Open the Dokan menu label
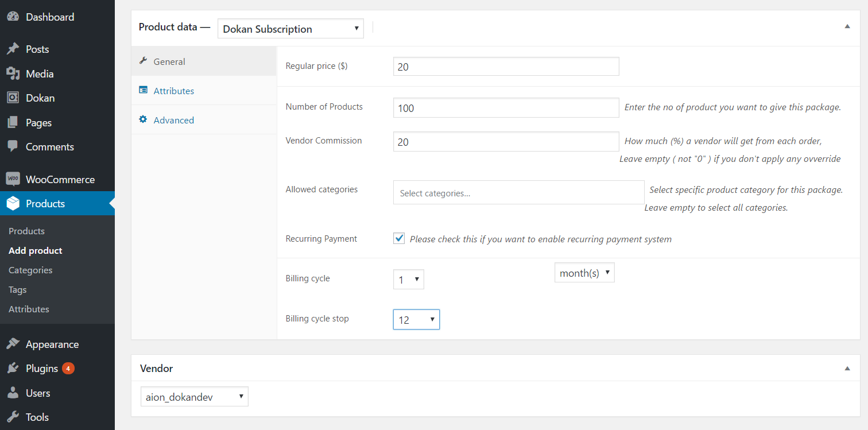This screenshot has height=430, width=868. [40, 98]
